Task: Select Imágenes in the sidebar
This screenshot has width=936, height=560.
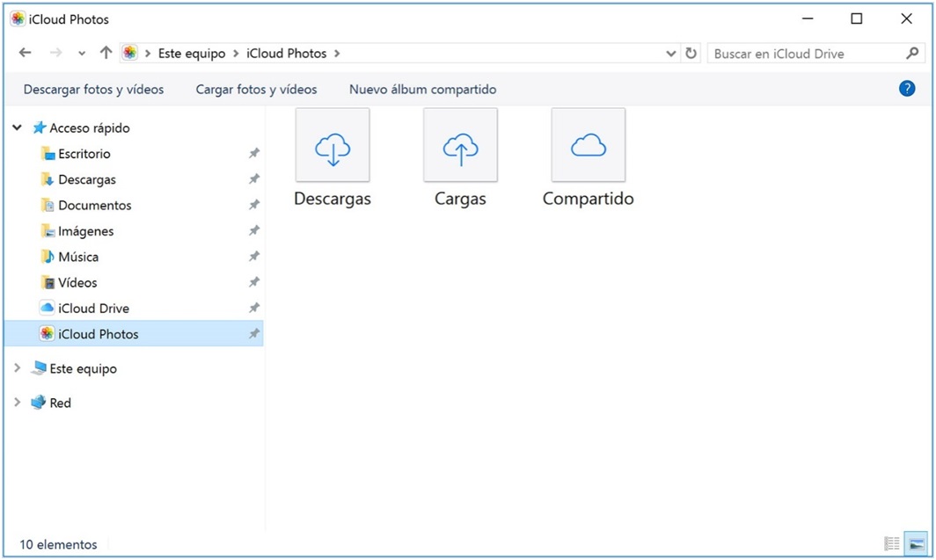Action: pyautogui.click(x=86, y=230)
